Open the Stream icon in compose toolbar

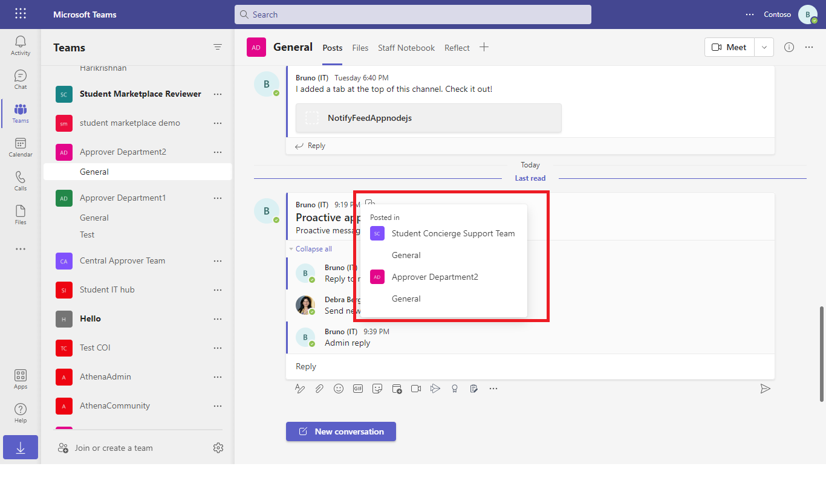click(435, 389)
